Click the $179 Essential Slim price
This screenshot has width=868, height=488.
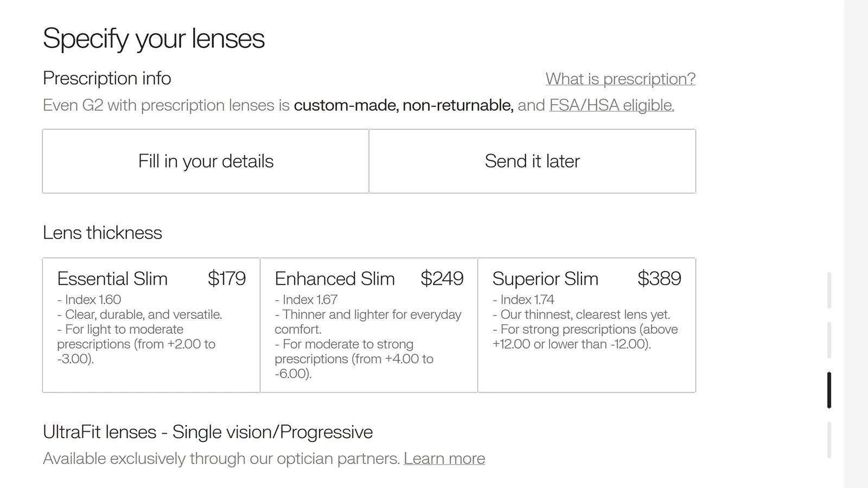(227, 279)
